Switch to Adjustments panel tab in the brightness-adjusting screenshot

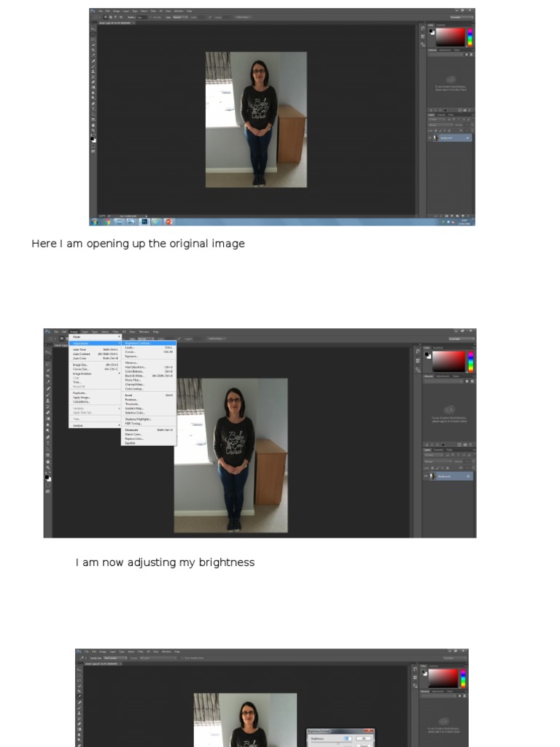click(443, 376)
